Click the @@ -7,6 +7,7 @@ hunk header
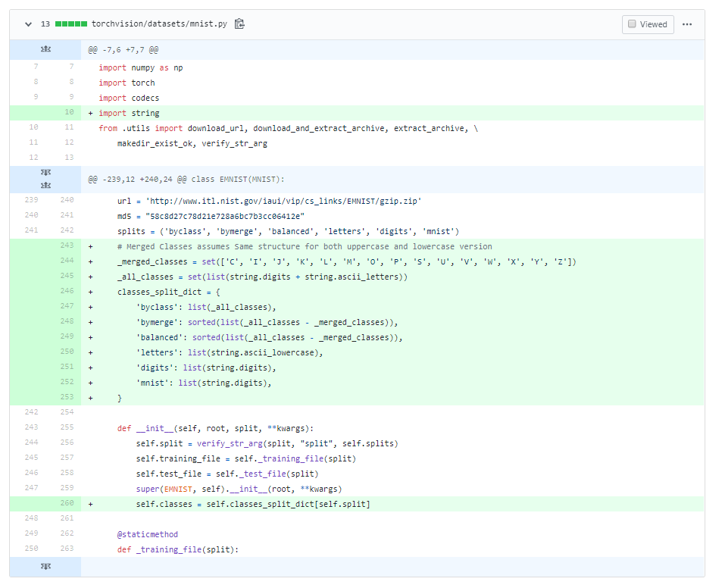Screen dimensions: 722x588 [123, 50]
